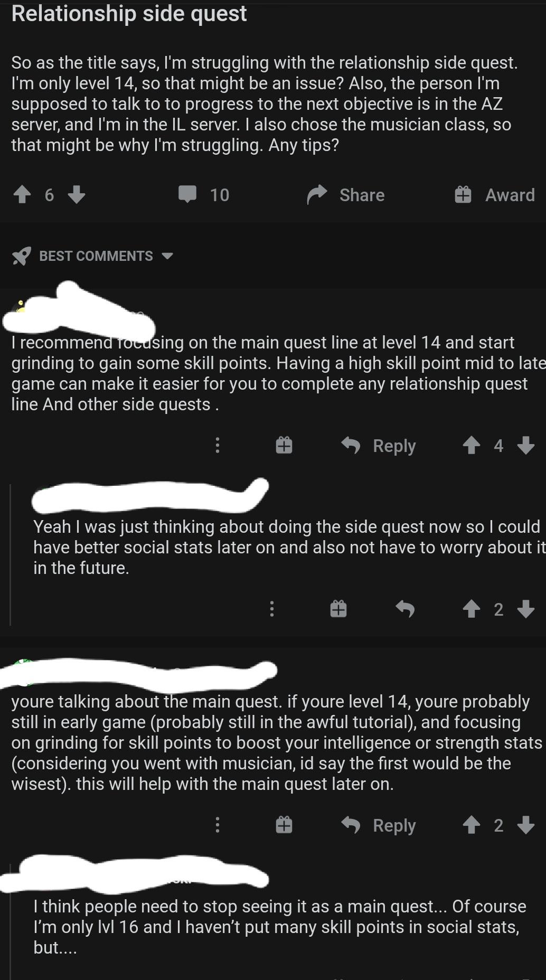Viewport: 546px width, 980px height.
Task: Give an Award to the post
Action: (x=495, y=195)
